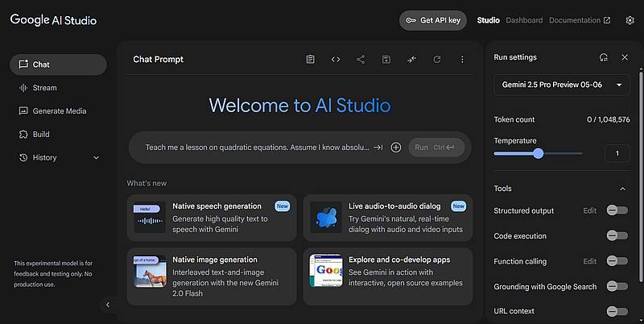Image resolution: width=644 pixels, height=324 pixels.
Task: Click the plus insert media icon
Action: point(396,147)
